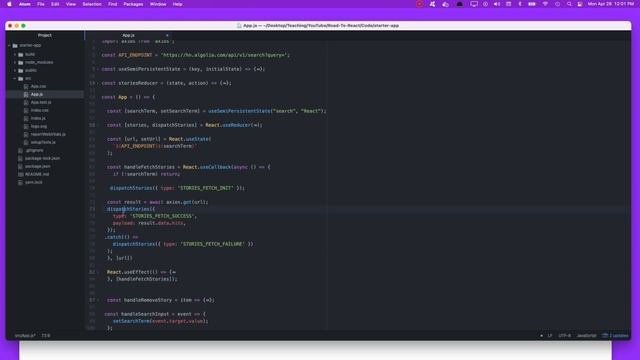Open logo.svg in the tree
This screenshot has width=640, height=360.
(x=39, y=127)
